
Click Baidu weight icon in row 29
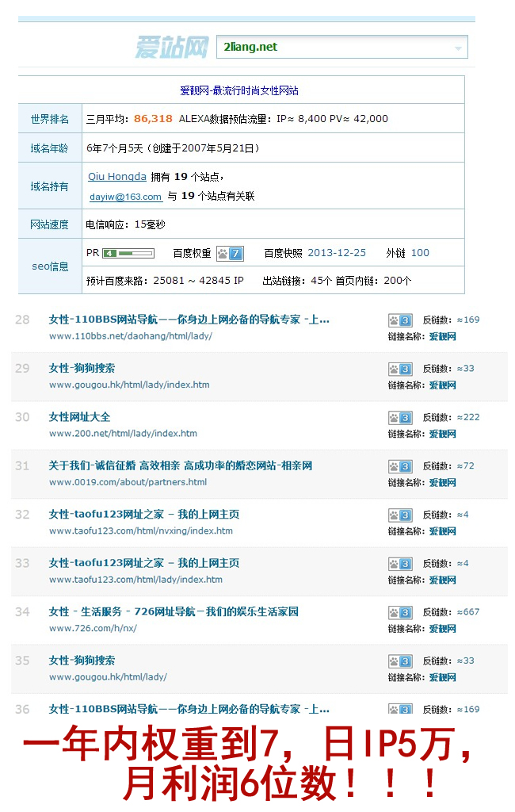400,370
